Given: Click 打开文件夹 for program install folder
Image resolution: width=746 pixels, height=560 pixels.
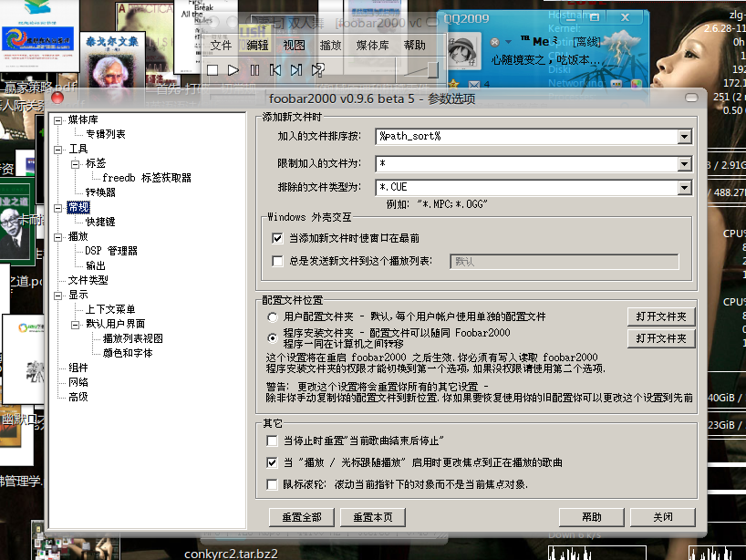Looking at the screenshot, I should 661,338.
